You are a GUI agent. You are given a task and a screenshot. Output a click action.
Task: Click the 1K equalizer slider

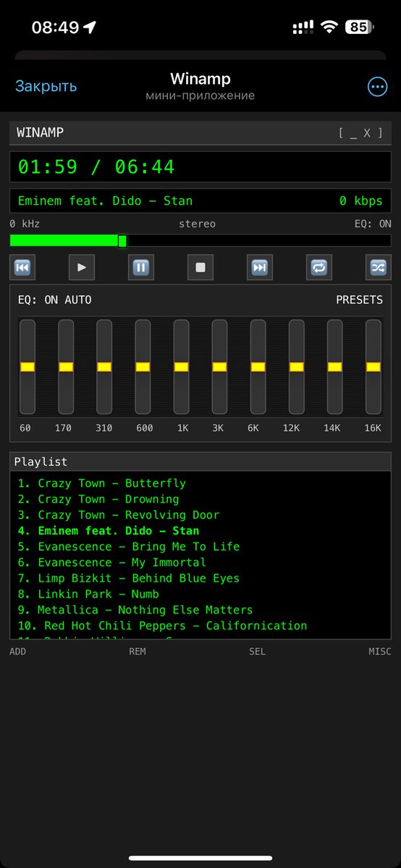[181, 367]
